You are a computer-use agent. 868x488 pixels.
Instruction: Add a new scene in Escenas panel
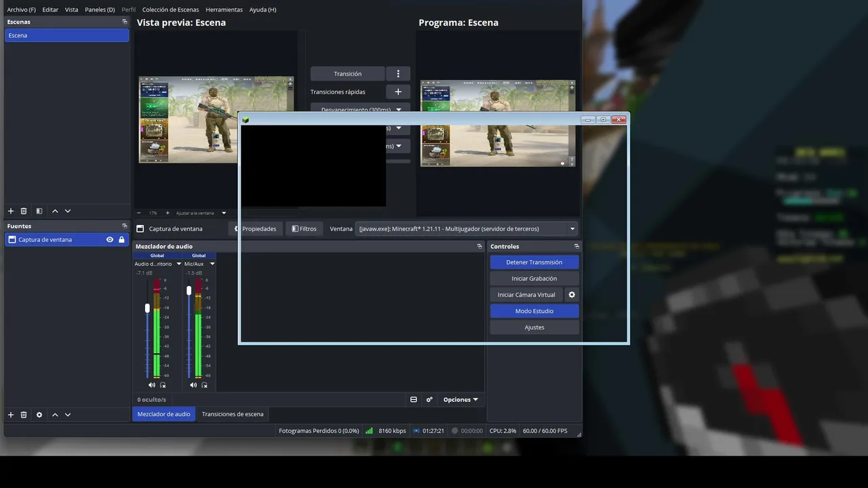pyautogui.click(x=10, y=211)
